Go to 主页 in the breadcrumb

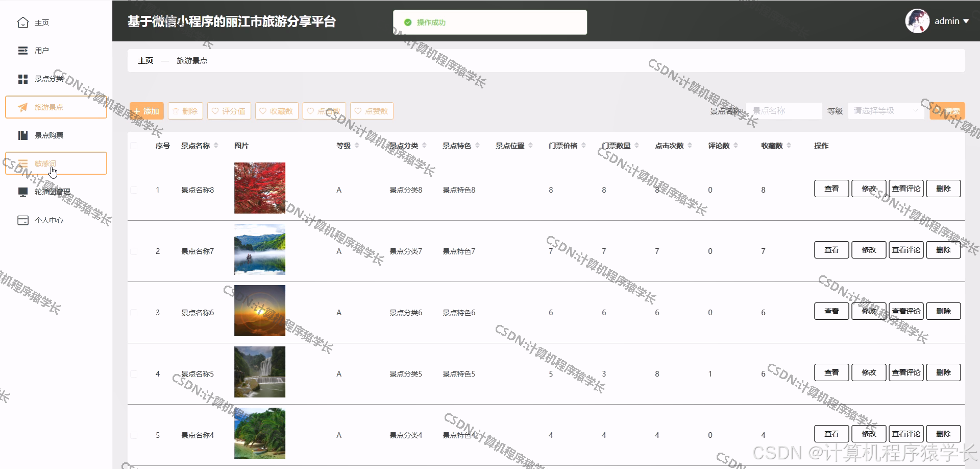click(x=145, y=61)
